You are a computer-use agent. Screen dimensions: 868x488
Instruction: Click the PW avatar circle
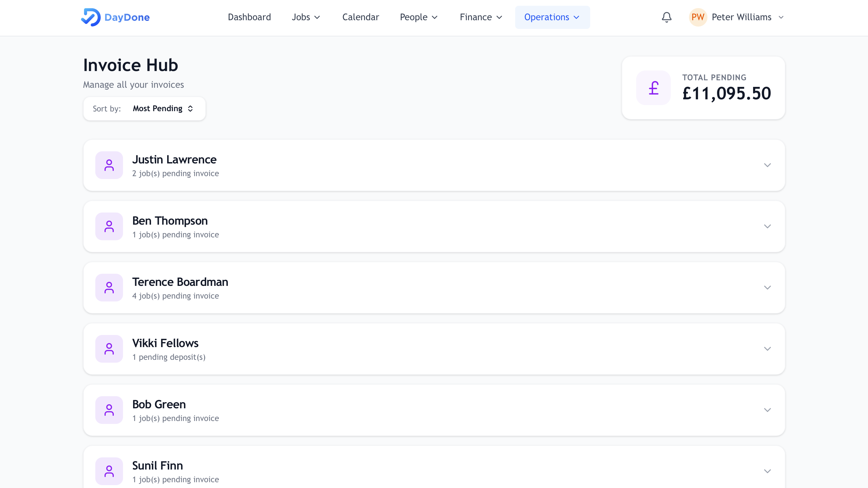698,17
